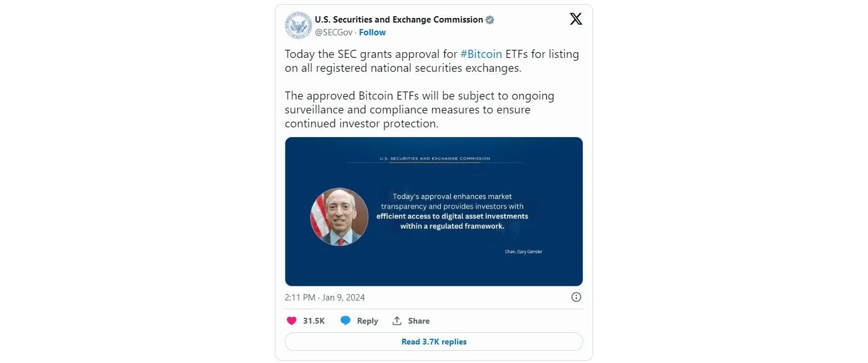The width and height of the screenshot is (868, 363).
Task: Click the 31.5K likes count
Action: click(314, 321)
